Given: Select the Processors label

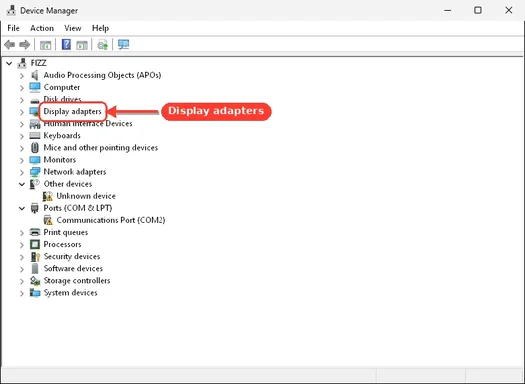Looking at the screenshot, I should point(62,244).
